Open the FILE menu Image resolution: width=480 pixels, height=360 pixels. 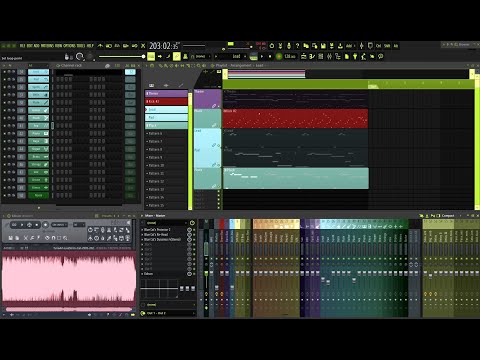tap(22, 46)
